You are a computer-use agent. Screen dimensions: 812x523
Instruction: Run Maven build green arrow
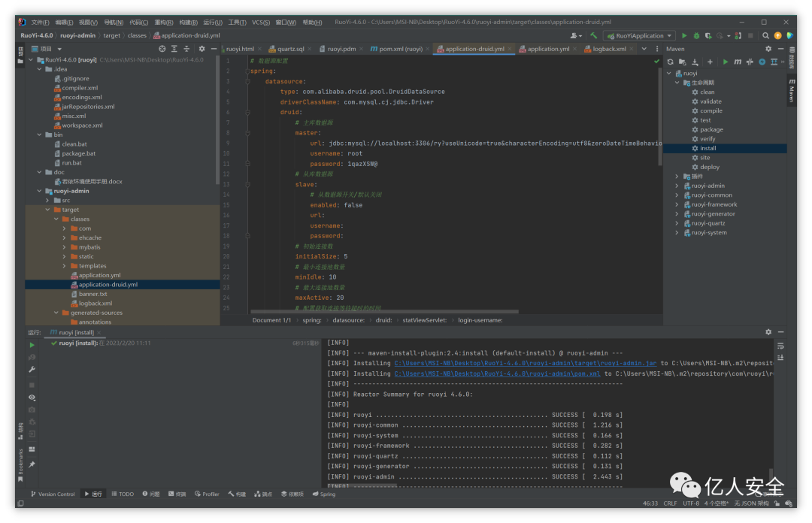click(x=725, y=62)
